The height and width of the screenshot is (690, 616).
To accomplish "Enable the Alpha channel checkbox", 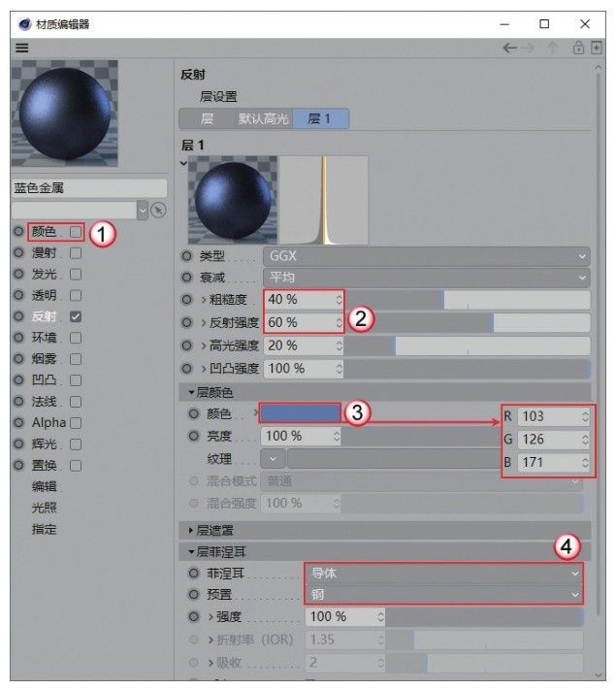I will [76, 423].
